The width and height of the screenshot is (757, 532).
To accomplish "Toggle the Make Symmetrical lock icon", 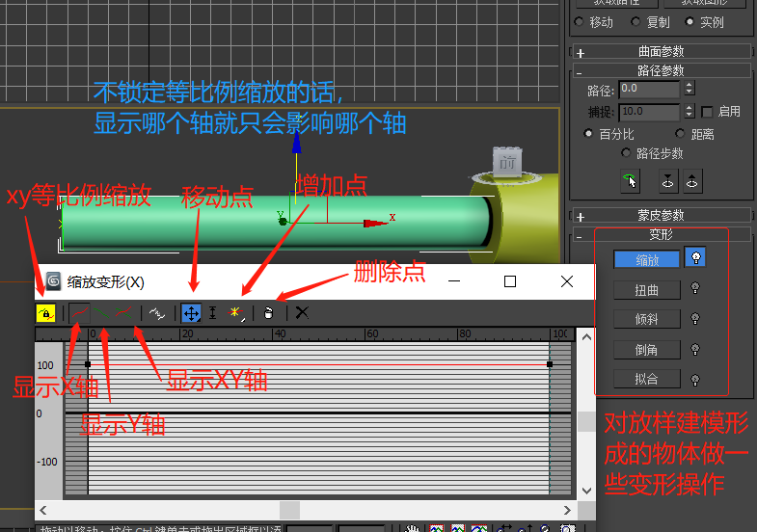I will (46, 313).
